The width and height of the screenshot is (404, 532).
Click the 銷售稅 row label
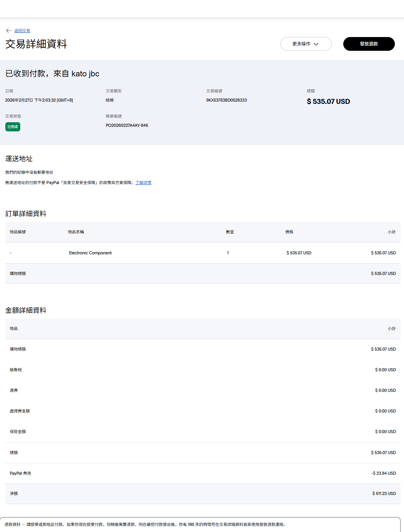pos(16,370)
